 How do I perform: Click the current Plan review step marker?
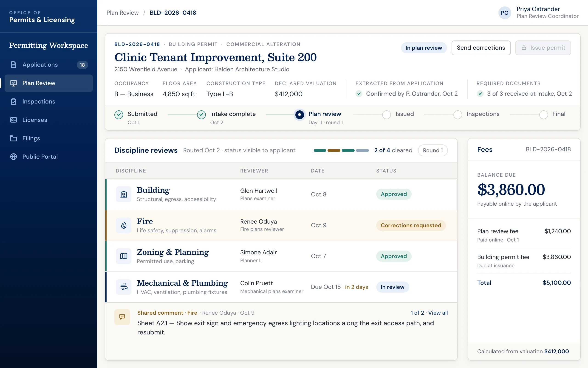(x=300, y=115)
